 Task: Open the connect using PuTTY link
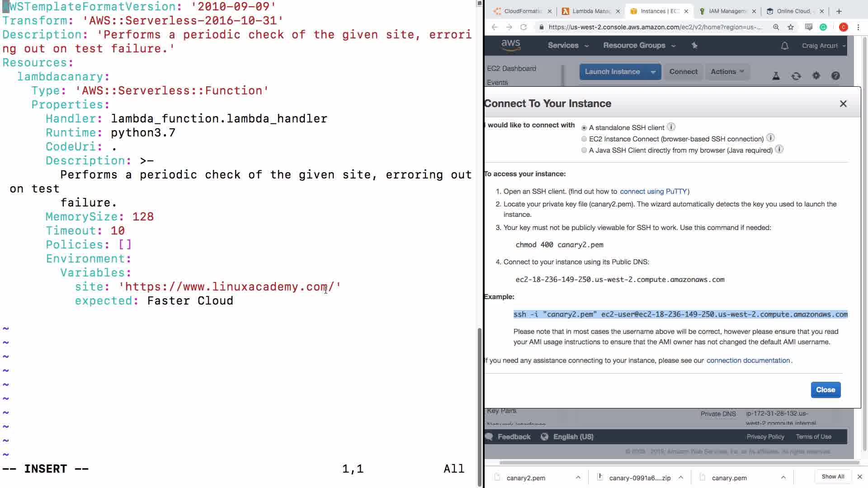(x=653, y=192)
